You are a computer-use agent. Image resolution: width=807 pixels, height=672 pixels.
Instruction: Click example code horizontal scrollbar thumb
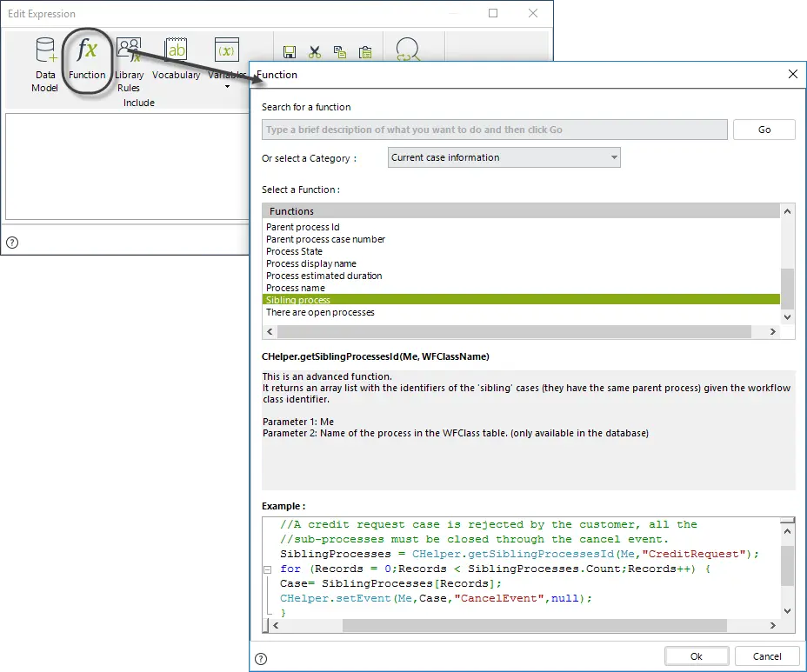(534, 626)
